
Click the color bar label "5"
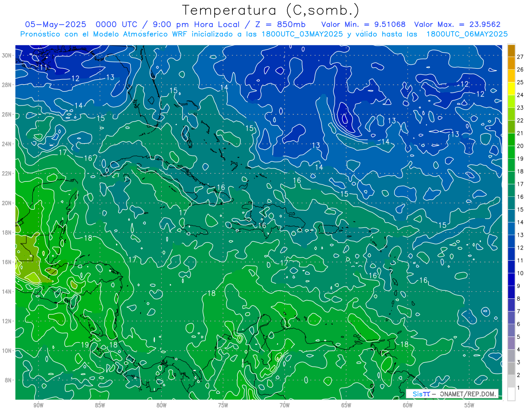519,337
